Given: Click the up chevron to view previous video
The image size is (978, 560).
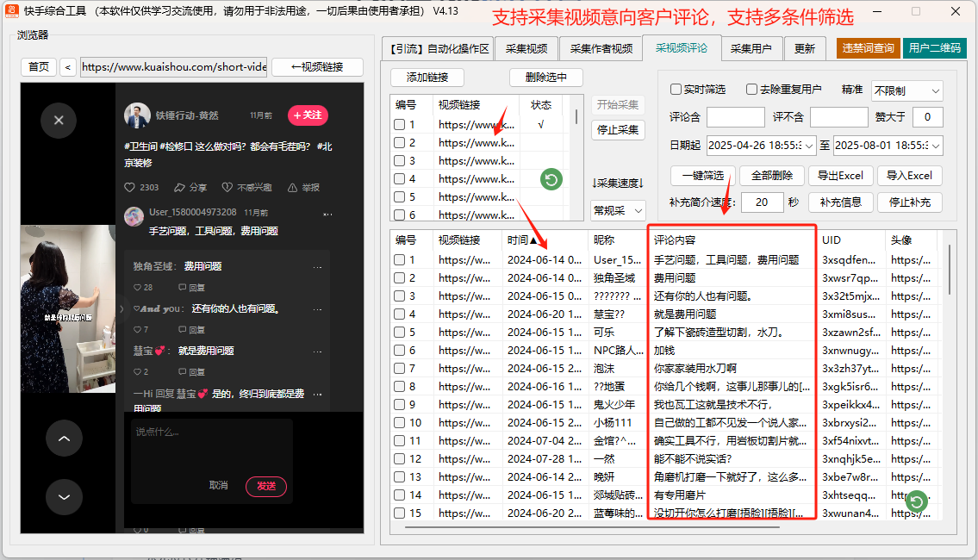Looking at the screenshot, I should pyautogui.click(x=65, y=438).
